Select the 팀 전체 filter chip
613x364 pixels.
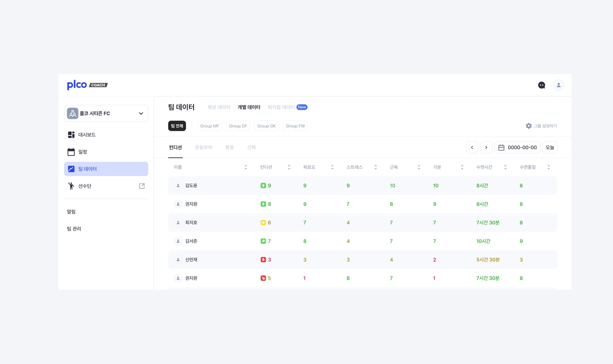(x=177, y=126)
